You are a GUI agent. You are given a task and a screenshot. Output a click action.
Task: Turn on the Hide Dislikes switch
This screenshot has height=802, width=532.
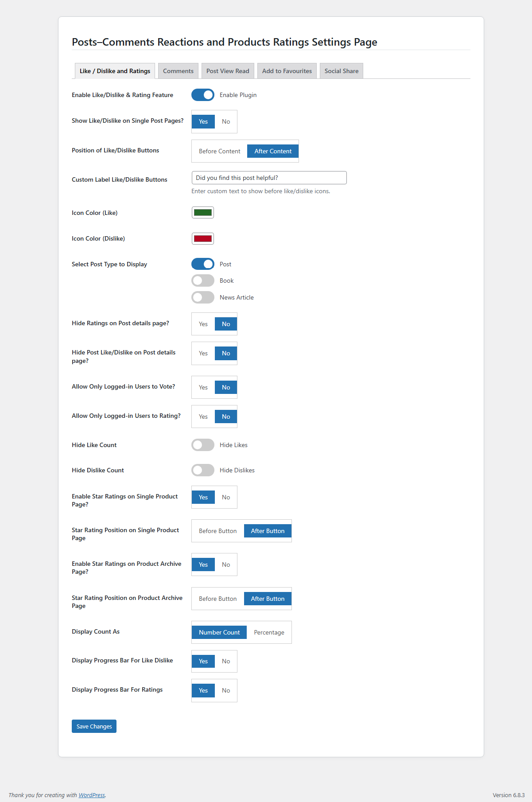point(203,470)
